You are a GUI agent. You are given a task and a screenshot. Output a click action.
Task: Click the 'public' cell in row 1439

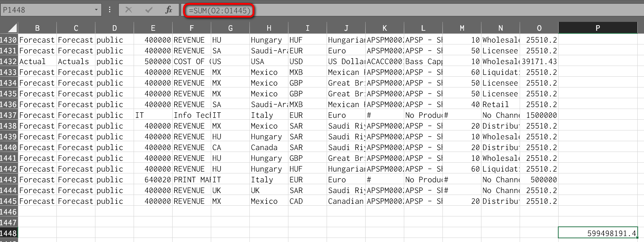tap(115, 137)
